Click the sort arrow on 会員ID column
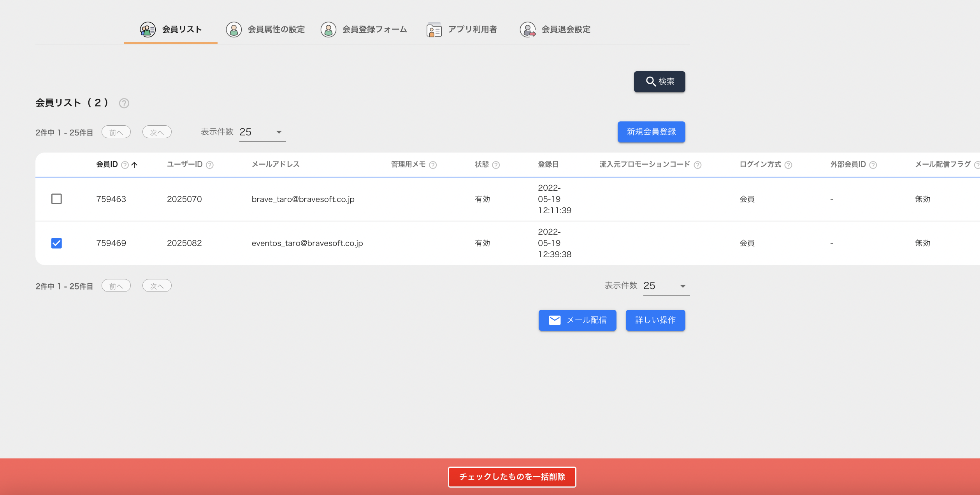 point(135,165)
